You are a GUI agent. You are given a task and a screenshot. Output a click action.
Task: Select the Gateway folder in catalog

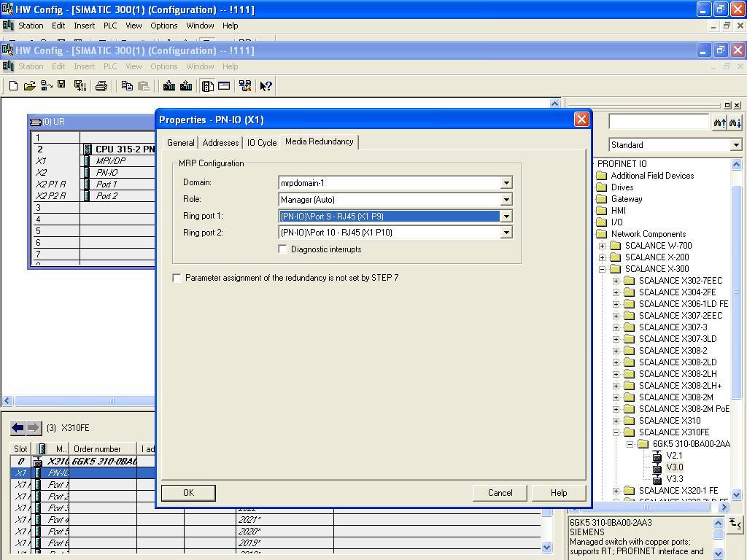tap(627, 199)
